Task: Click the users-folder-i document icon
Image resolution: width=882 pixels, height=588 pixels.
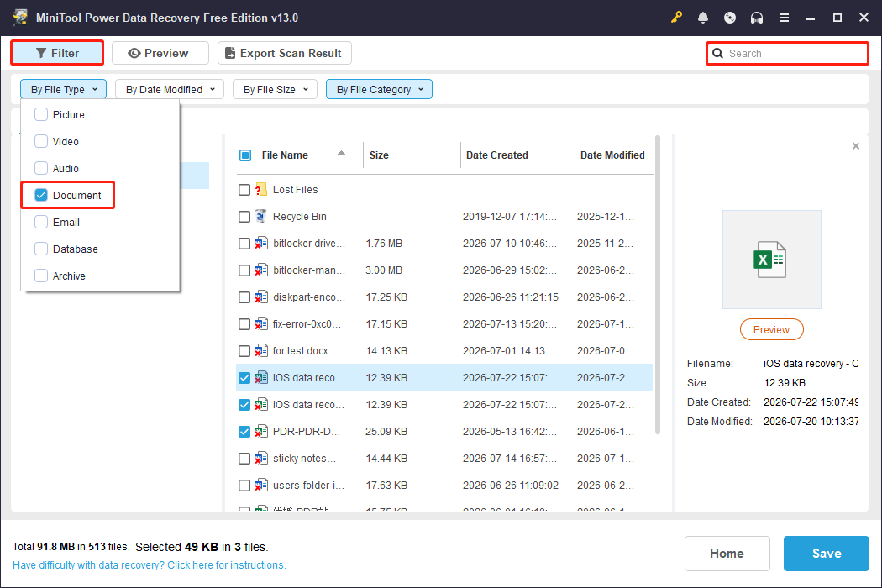Action: 260,485
